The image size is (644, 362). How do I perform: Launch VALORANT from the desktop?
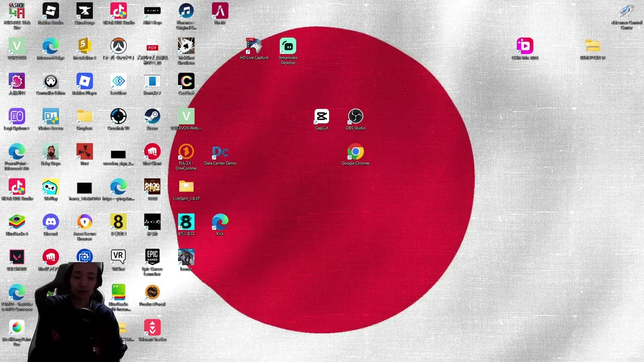17,257
